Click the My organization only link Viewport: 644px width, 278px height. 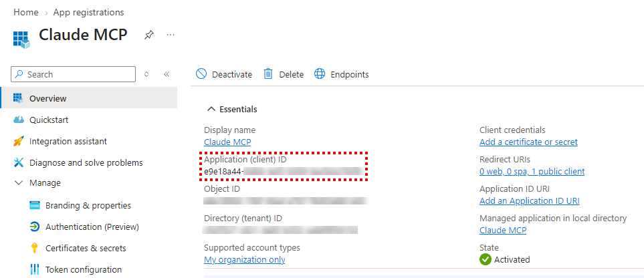244,260
